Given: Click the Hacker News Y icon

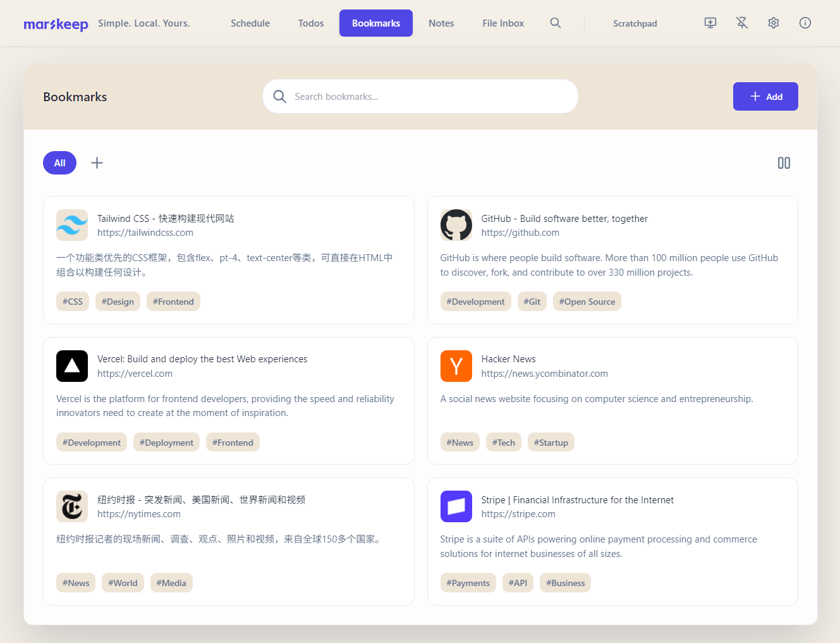Looking at the screenshot, I should 456,366.
